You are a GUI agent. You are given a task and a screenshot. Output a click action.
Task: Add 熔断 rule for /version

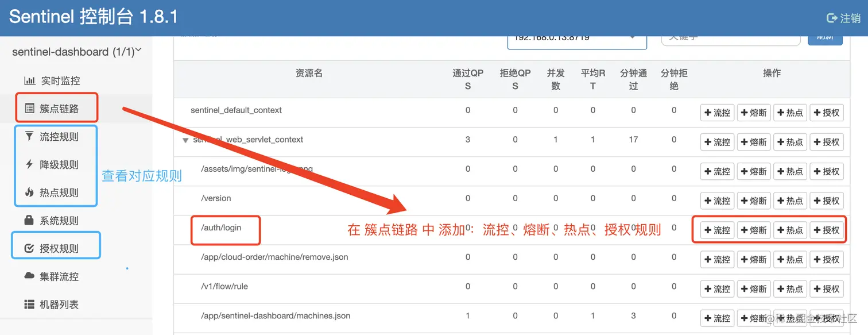coord(754,201)
